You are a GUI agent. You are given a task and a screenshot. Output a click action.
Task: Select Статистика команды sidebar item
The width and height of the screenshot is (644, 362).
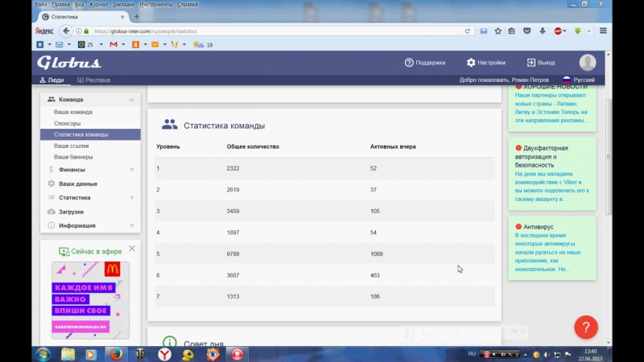coord(90,134)
